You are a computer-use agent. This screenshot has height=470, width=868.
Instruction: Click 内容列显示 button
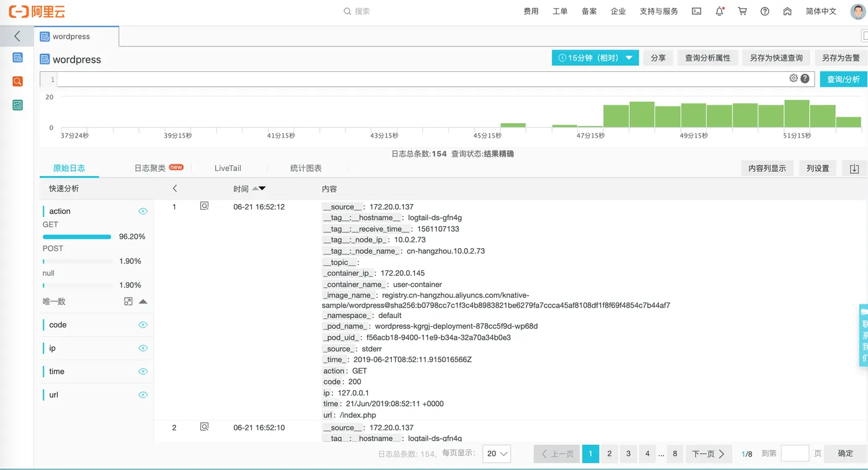767,168
